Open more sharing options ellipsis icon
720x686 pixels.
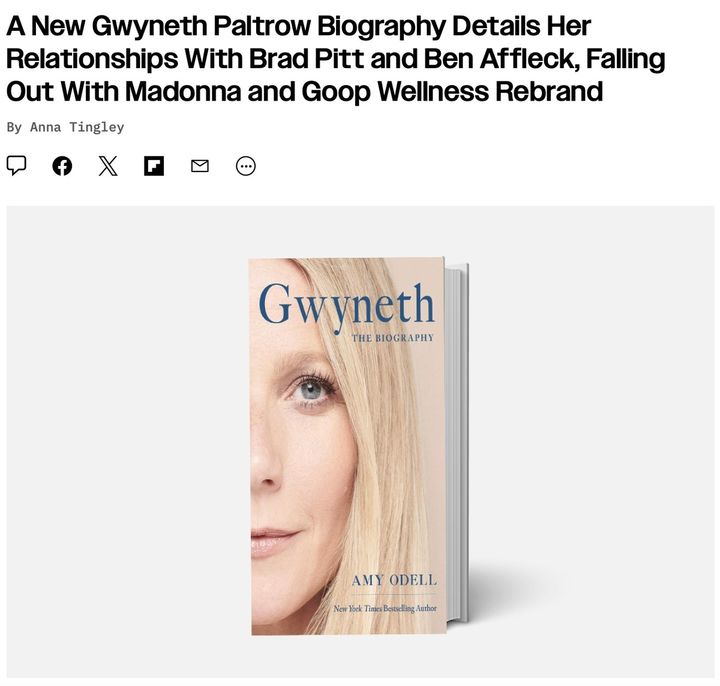pos(246,166)
